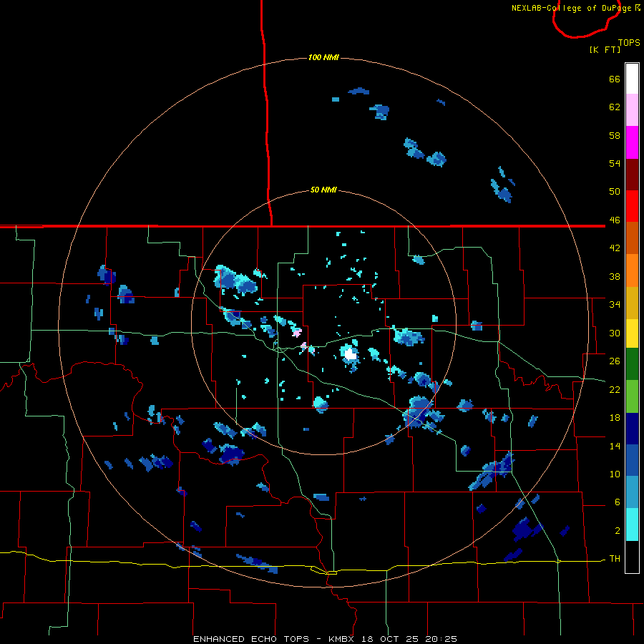644x644 pixels.
Task: Click the 18 OCT 25 date text
Action: coord(390,639)
